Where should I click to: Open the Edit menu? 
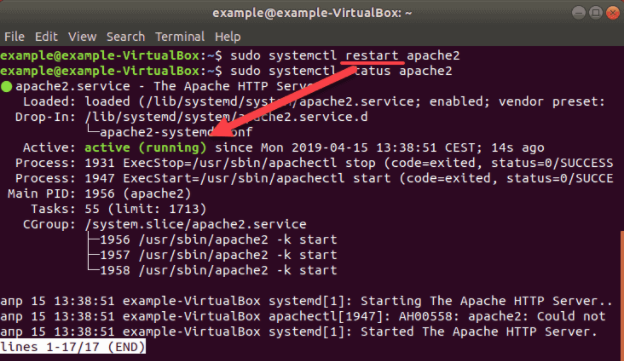click(x=46, y=37)
